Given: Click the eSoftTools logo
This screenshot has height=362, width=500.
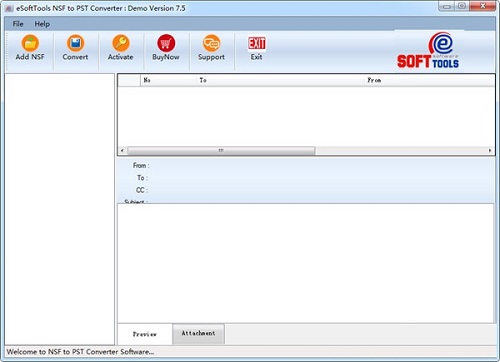Looking at the screenshot, I should [x=428, y=50].
